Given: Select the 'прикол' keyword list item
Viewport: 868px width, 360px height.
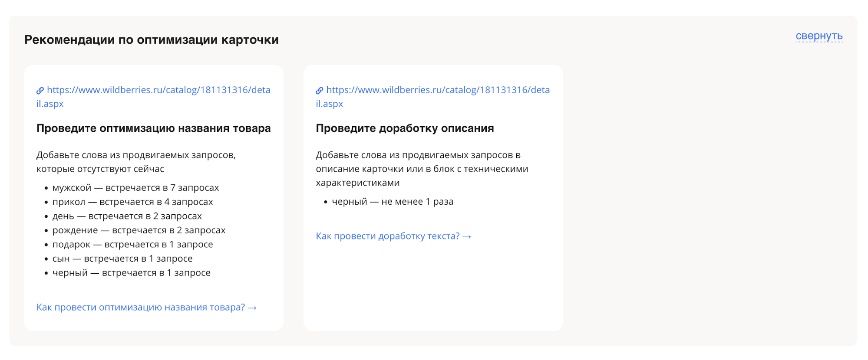Looking at the screenshot, I should tap(132, 202).
